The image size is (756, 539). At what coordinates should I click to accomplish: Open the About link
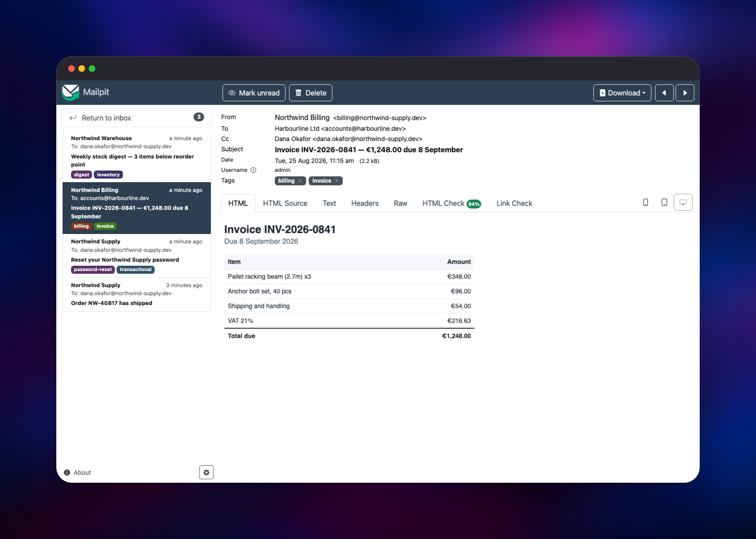coord(77,473)
